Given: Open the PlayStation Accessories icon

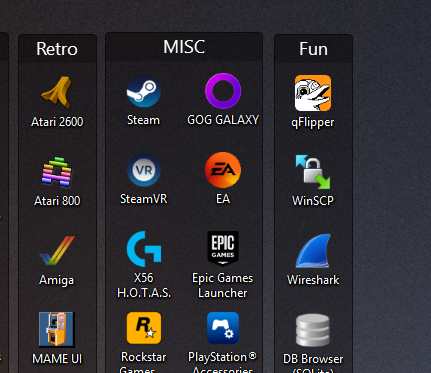Looking at the screenshot, I should [223, 328].
